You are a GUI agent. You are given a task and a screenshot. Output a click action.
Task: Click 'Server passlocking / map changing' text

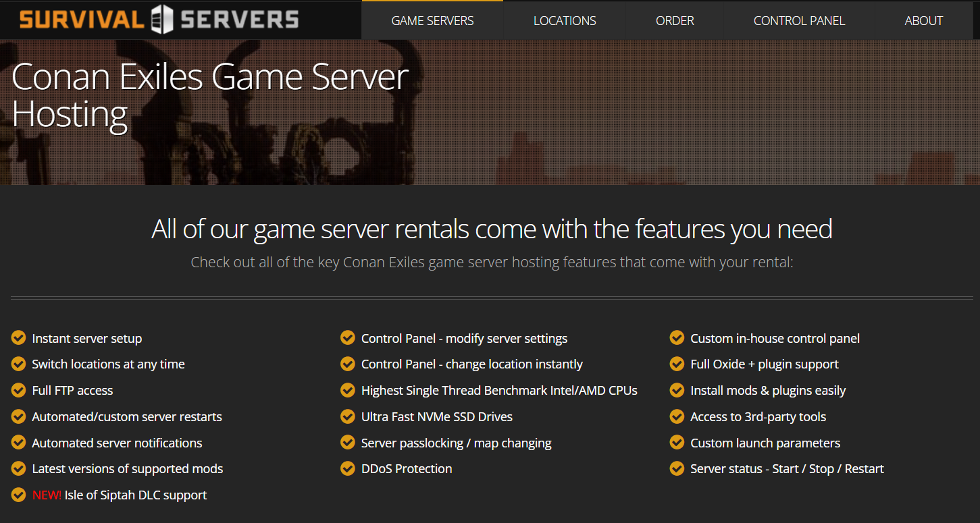457,443
